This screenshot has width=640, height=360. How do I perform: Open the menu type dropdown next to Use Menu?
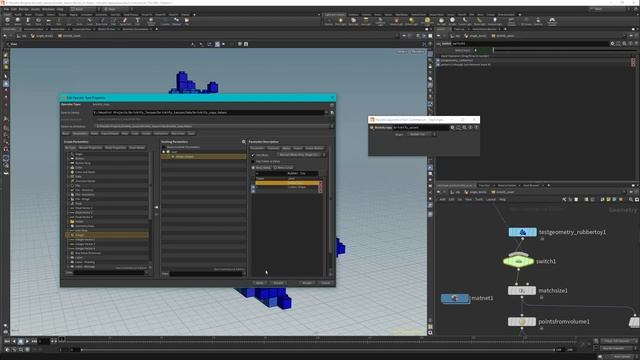(x=302, y=155)
